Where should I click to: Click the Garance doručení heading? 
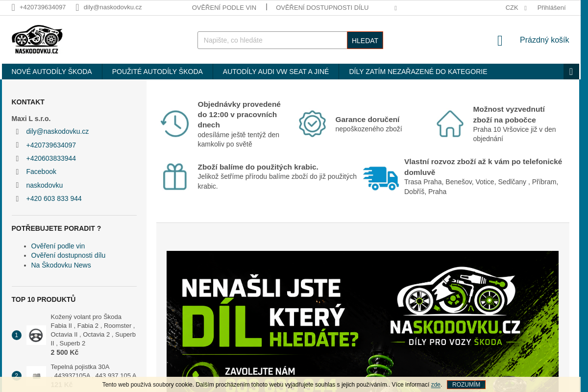pos(367,119)
